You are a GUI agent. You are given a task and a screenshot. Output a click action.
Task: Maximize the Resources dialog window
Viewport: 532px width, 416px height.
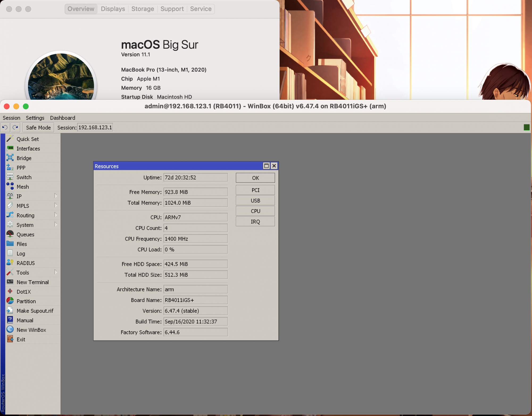(x=266, y=166)
